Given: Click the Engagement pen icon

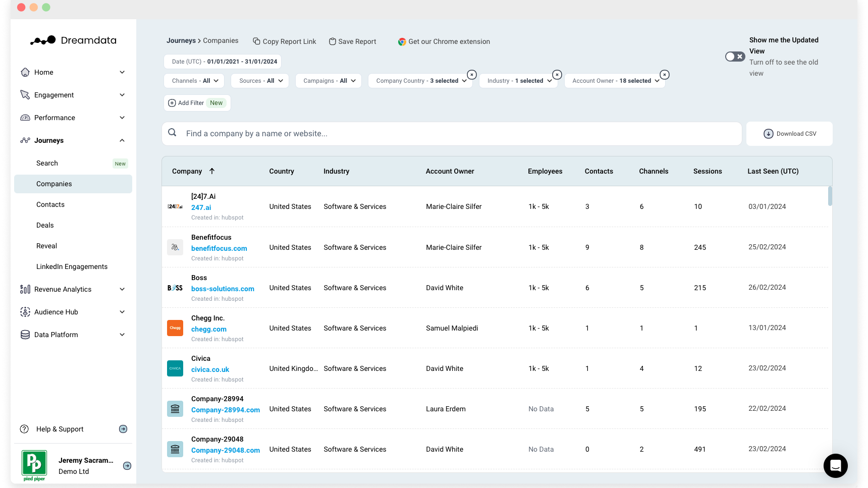Looking at the screenshot, I should [x=25, y=95].
